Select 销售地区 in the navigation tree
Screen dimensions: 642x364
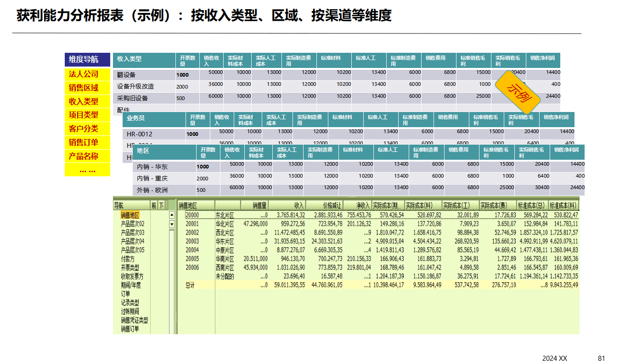point(130,215)
